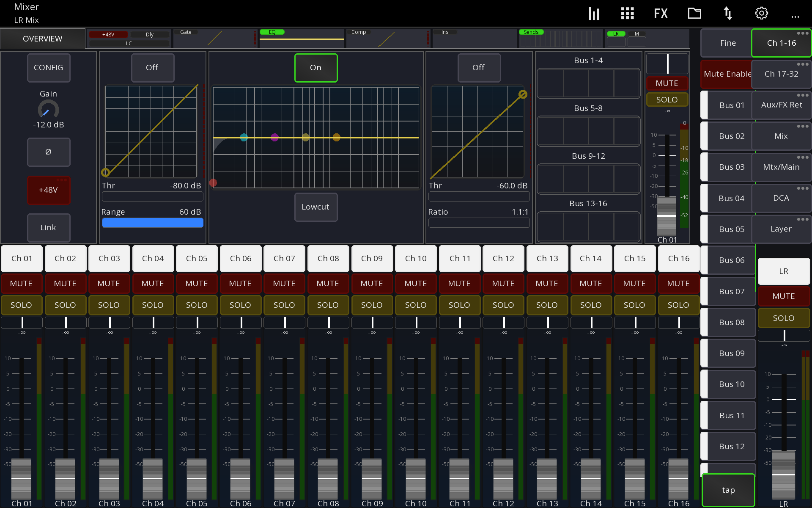Open the input/output routing

point(728,13)
